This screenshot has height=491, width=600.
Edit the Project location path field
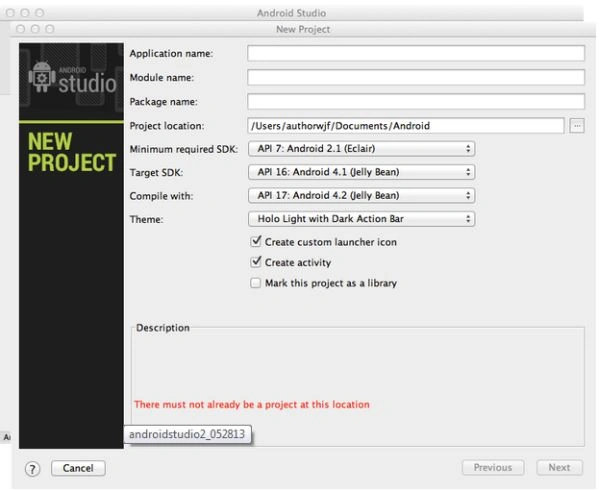(406, 126)
